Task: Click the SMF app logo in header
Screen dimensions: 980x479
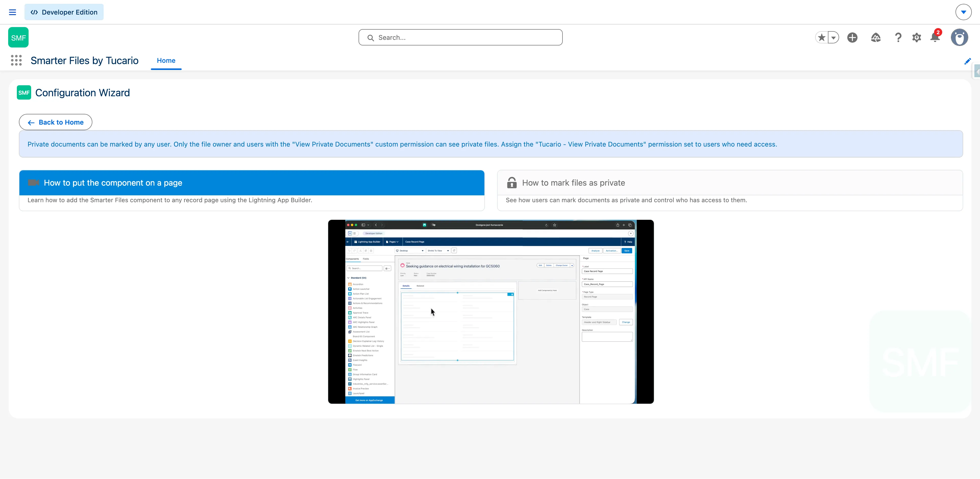Action: point(18,37)
